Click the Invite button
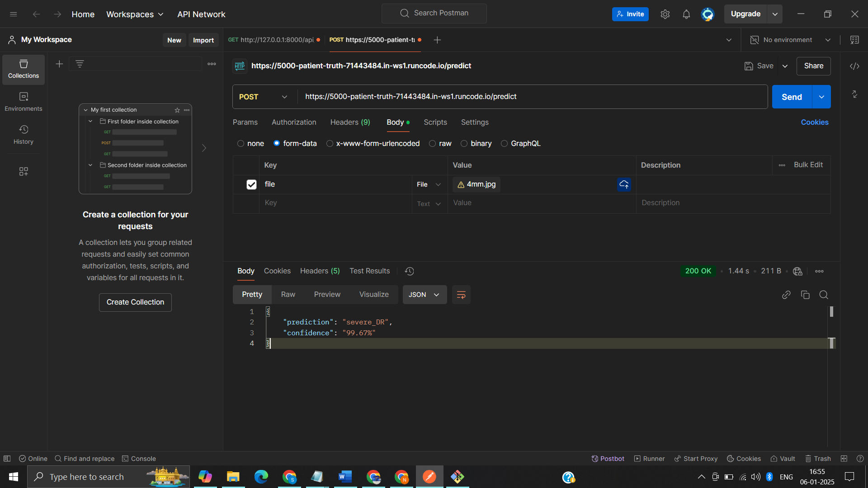This screenshot has width=868, height=488. [630, 14]
